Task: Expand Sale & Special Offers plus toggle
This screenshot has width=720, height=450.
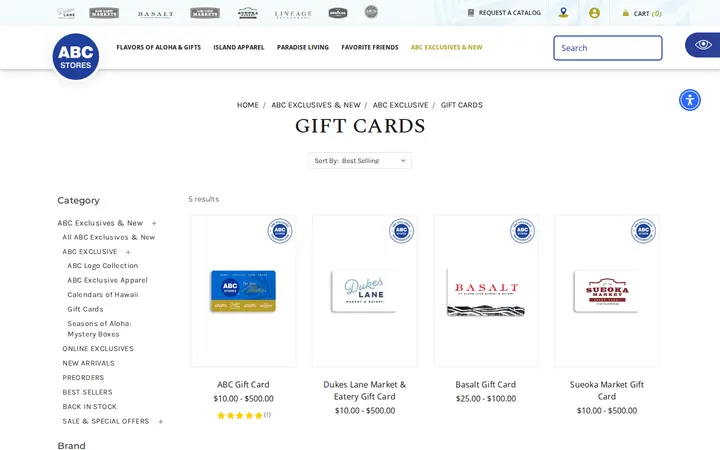Action: [x=160, y=422]
